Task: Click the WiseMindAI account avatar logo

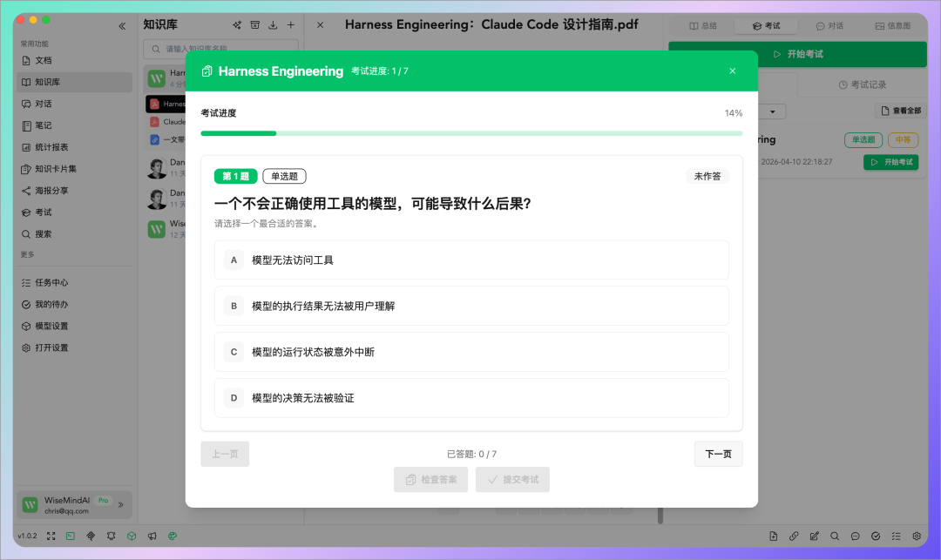Action: click(x=30, y=505)
